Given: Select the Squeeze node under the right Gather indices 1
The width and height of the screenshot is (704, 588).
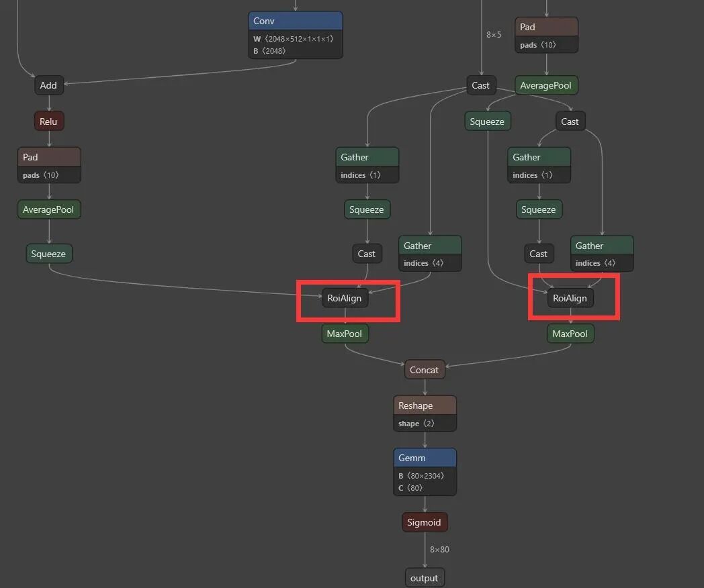Looking at the screenshot, I should tap(539, 209).
